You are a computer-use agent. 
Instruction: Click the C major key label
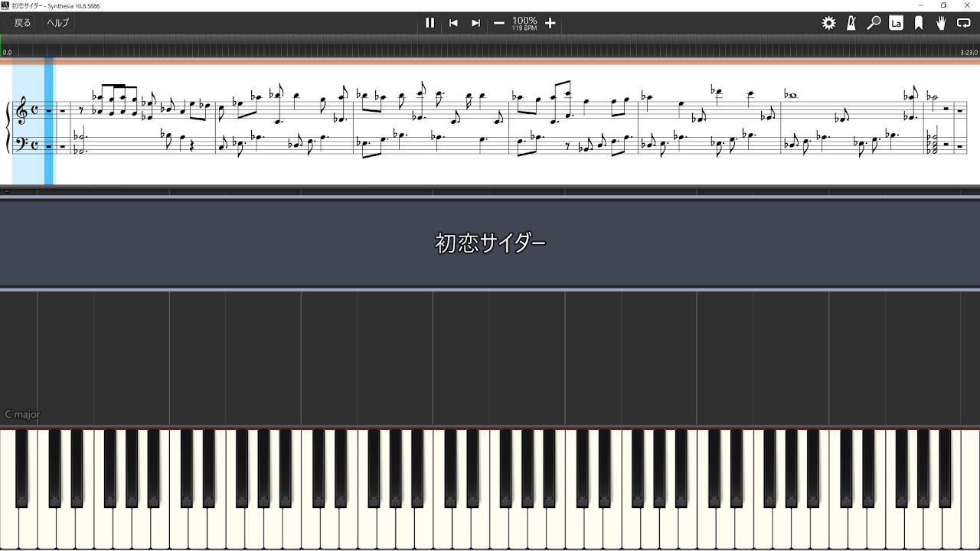[x=22, y=414]
